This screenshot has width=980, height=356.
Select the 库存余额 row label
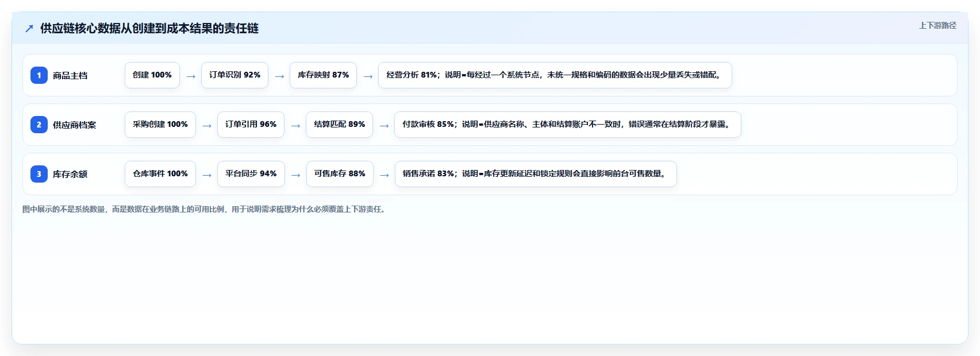point(70,174)
